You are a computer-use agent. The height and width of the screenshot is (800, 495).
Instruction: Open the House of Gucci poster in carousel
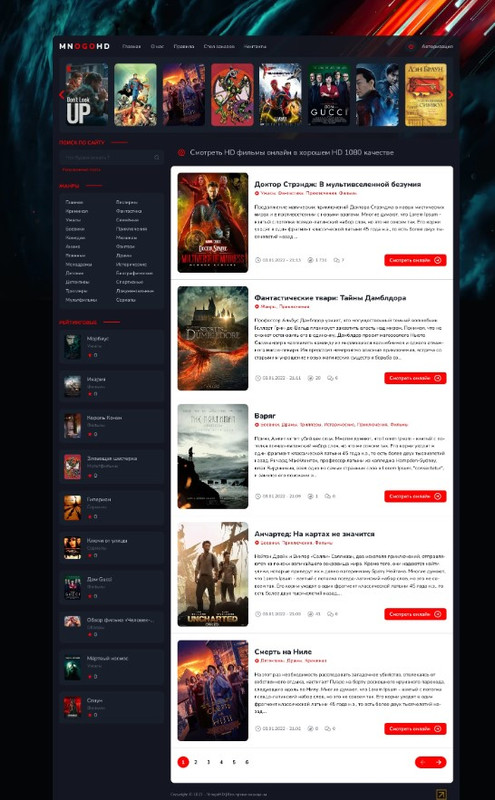[x=329, y=94]
